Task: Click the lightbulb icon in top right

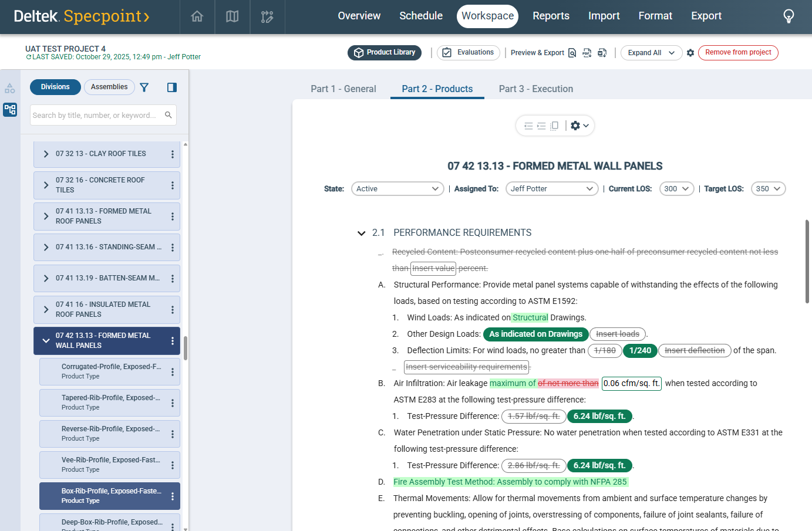Action: (789, 16)
